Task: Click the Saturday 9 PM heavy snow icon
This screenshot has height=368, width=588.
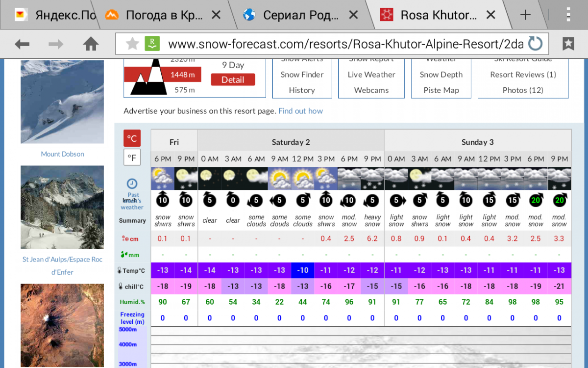Action: pos(372,179)
